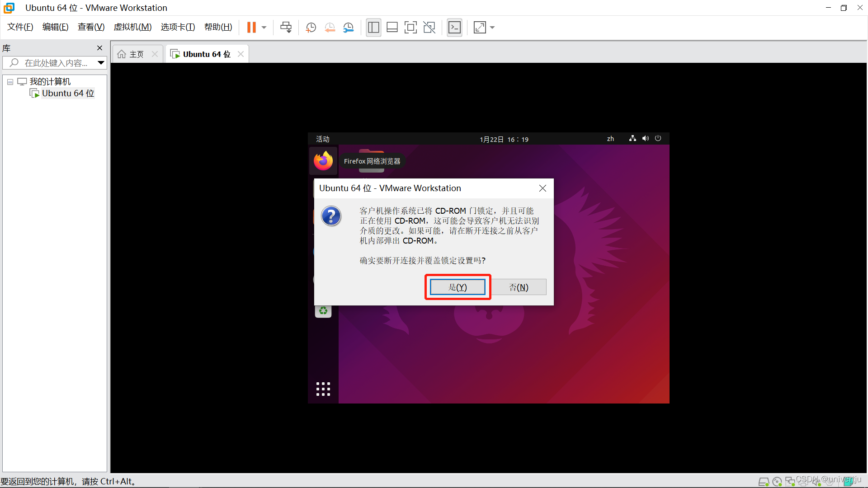Open Firefox from the Ubuntu dock

point(323,161)
